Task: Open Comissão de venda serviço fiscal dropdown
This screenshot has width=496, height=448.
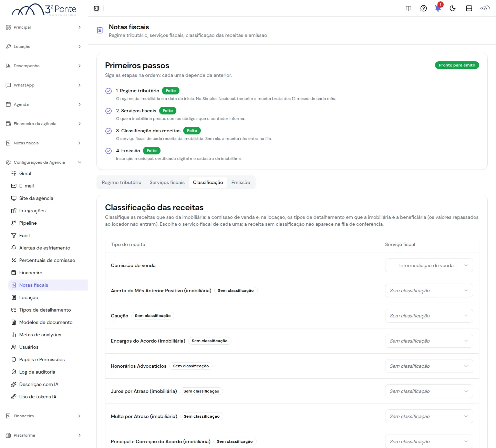Action: pyautogui.click(x=429, y=265)
